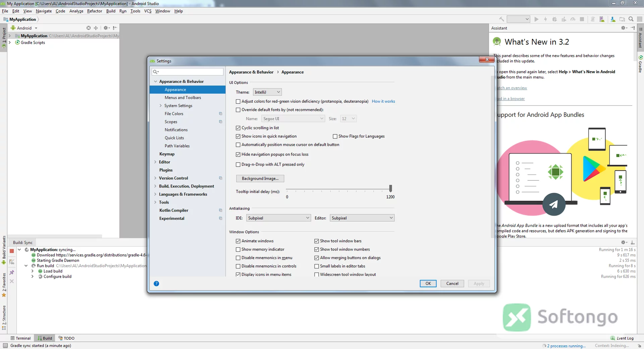Click the Make Project hammer icon
The height and width of the screenshot is (349, 644).
(x=501, y=19)
